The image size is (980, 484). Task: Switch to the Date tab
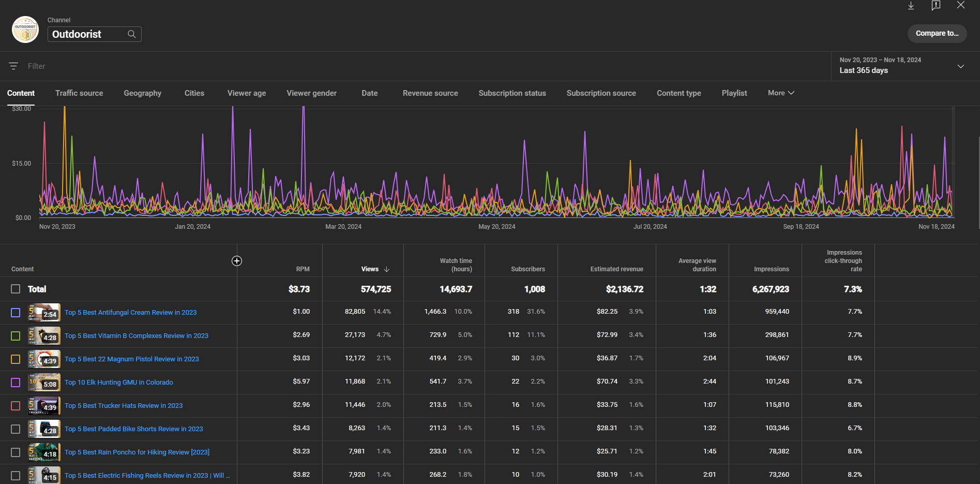pyautogui.click(x=370, y=93)
